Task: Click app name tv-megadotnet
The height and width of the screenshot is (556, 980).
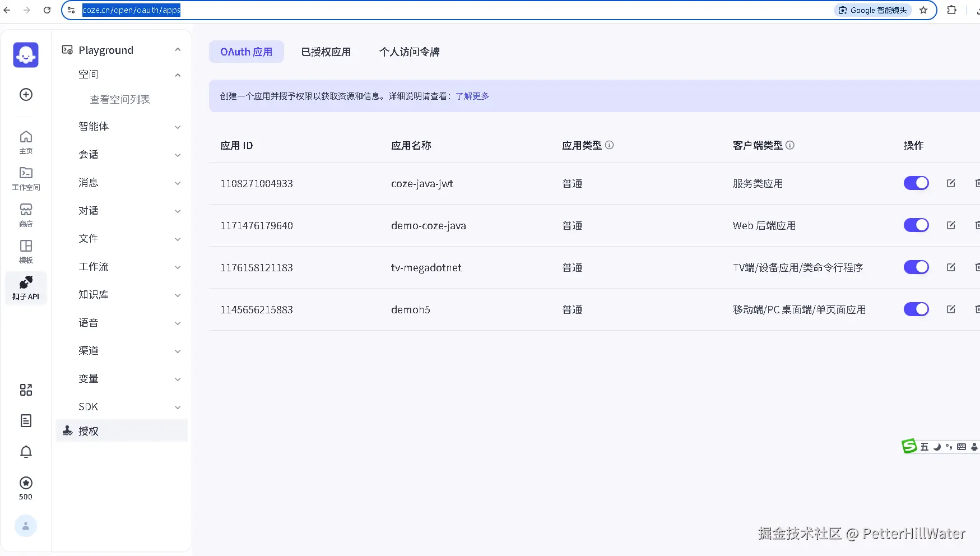Action: [426, 268]
